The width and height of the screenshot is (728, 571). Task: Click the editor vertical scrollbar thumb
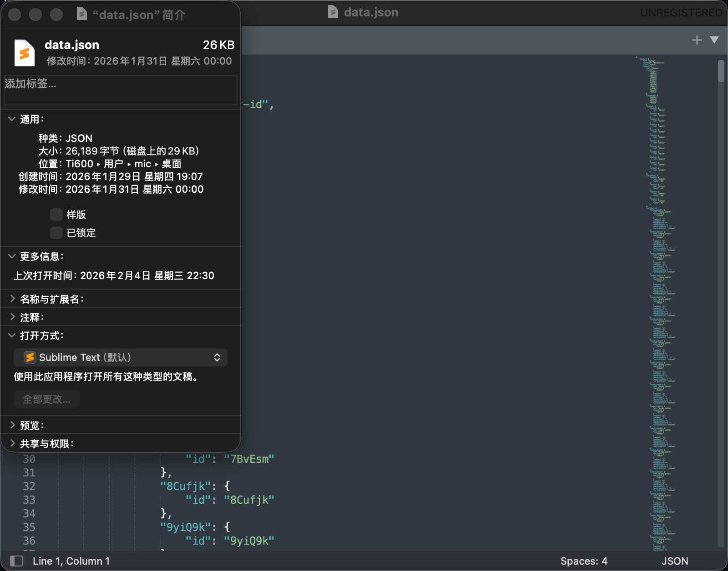tap(721, 71)
